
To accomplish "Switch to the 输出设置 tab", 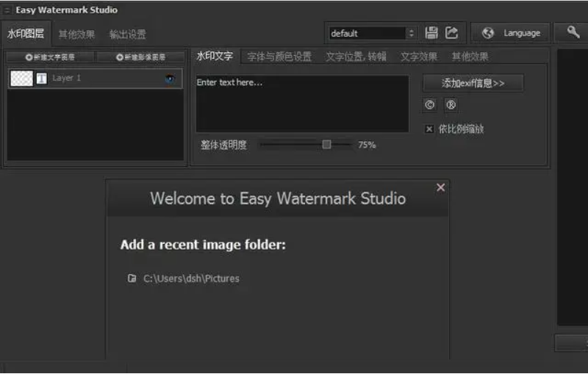I will click(127, 35).
